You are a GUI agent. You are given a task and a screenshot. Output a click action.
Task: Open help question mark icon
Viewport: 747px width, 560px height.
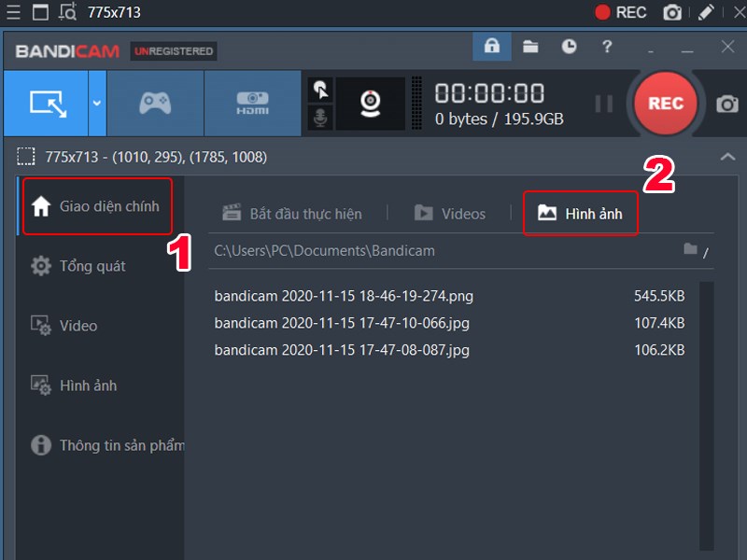pyautogui.click(x=606, y=46)
